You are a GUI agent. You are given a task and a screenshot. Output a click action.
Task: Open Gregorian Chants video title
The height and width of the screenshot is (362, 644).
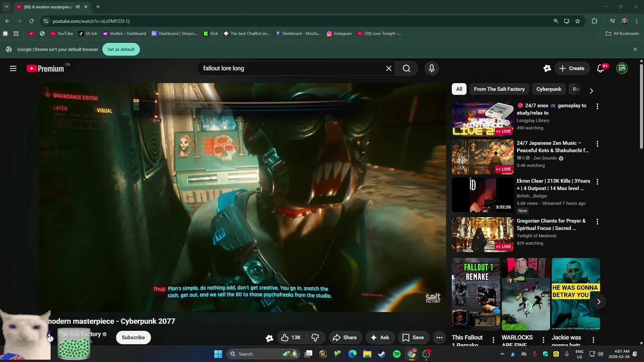(x=551, y=224)
